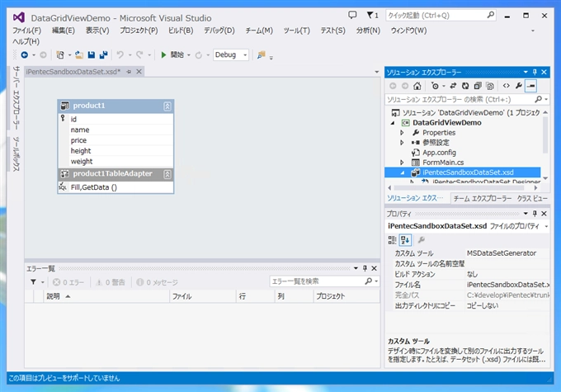The image size is (561, 392).
Task: Open the デバッグ(D) menu
Action: point(219,31)
